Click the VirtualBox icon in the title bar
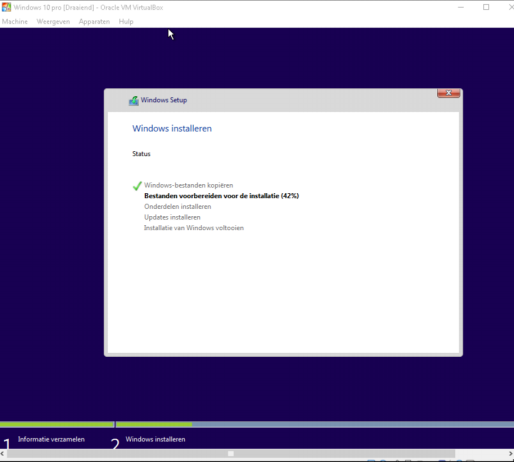514x462 pixels. 6,7
